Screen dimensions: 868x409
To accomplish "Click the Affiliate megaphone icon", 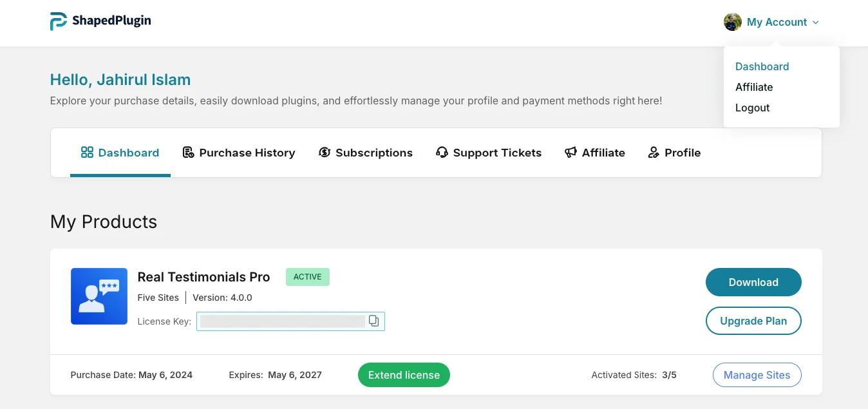I will tap(571, 153).
